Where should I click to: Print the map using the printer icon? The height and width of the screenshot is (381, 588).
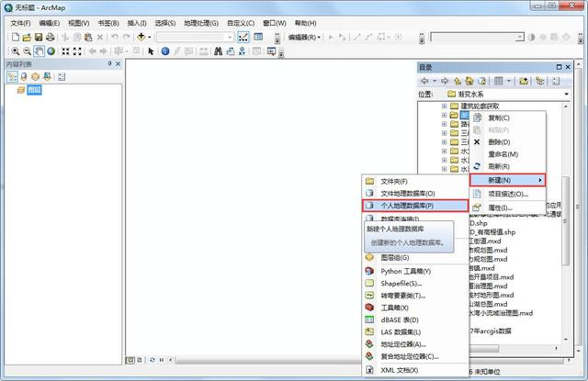[50, 37]
